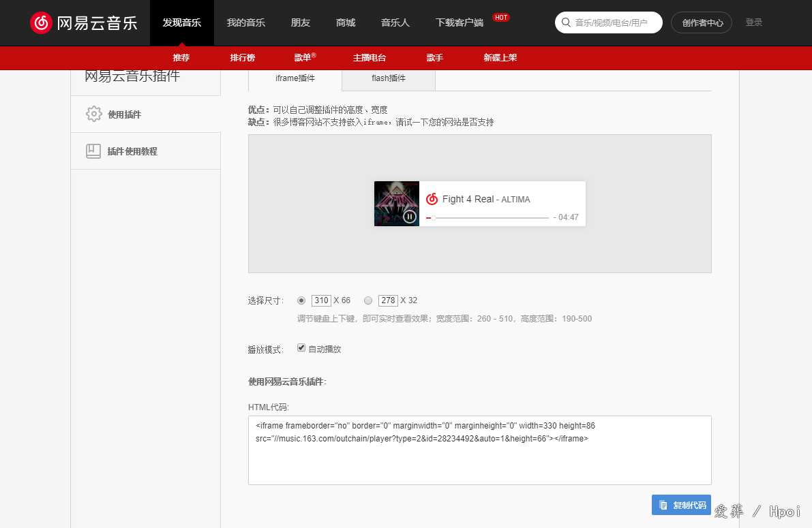
Task: Click the 复制代码 button
Action: tap(681, 505)
